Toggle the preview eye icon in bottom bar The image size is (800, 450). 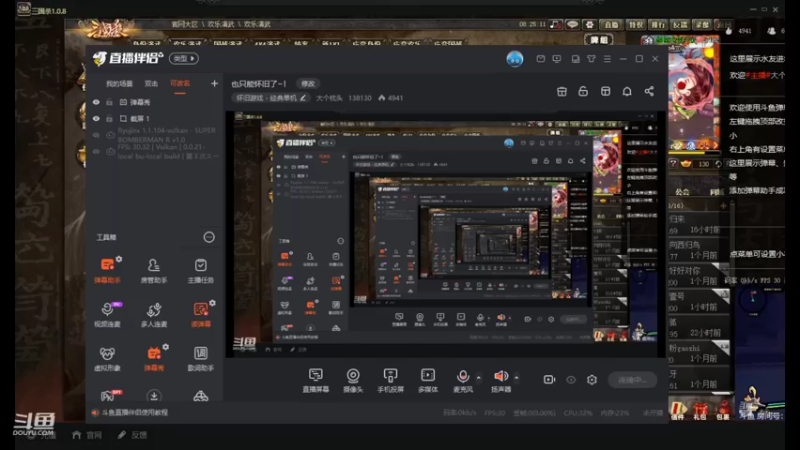click(571, 380)
